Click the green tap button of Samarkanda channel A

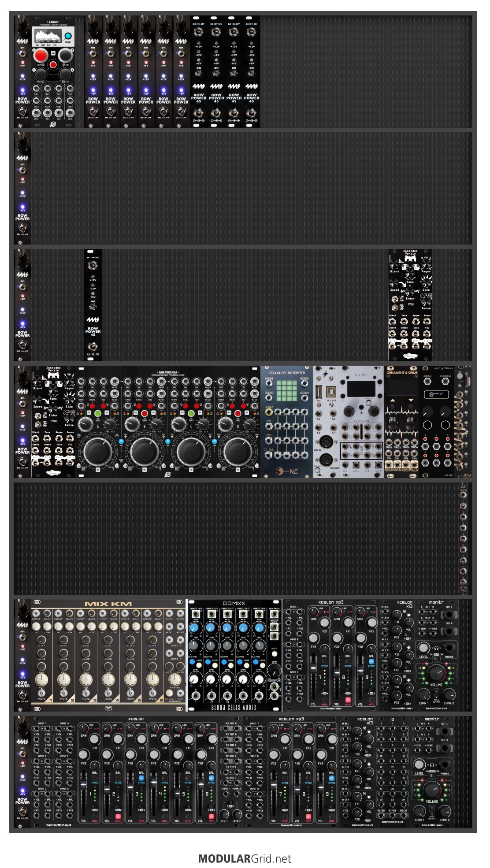tap(97, 413)
